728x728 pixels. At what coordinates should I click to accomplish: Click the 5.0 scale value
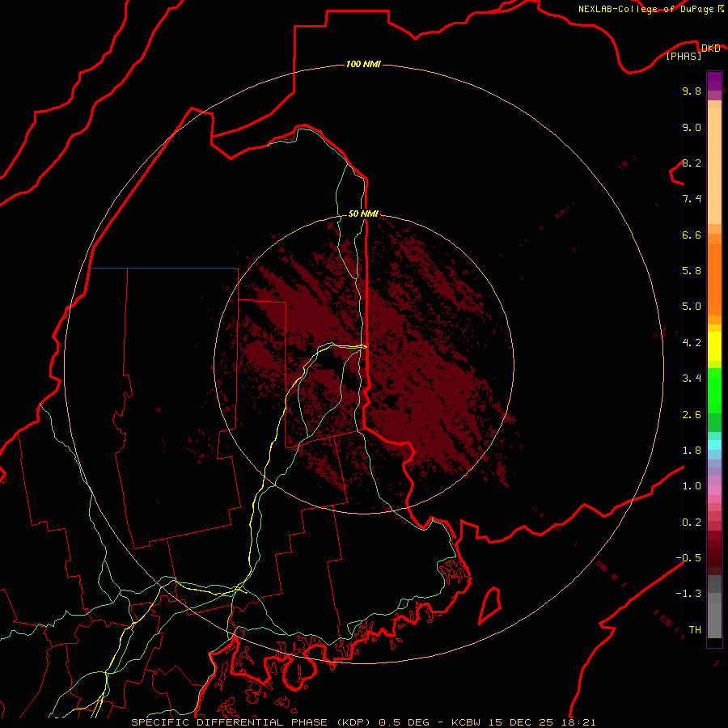coord(692,307)
